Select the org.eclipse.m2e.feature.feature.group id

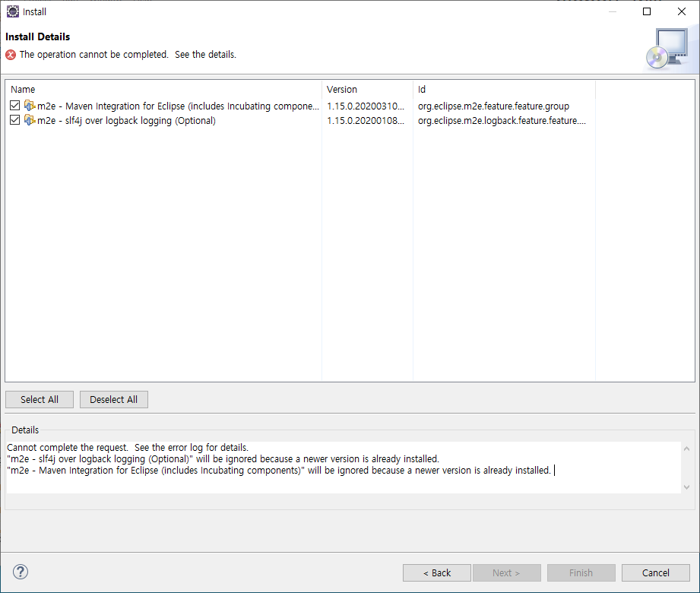tap(493, 106)
